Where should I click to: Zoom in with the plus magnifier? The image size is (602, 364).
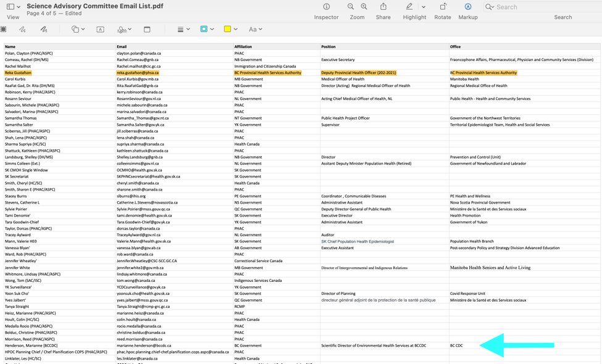click(x=364, y=7)
